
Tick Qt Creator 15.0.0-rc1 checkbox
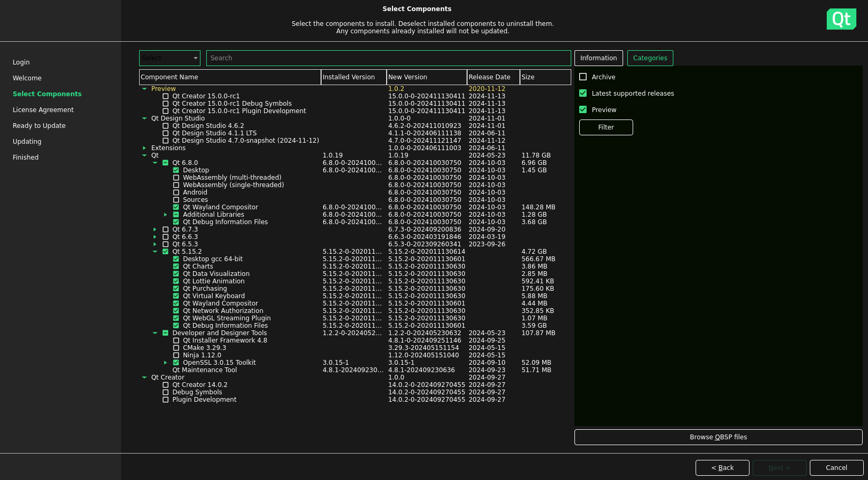click(166, 96)
